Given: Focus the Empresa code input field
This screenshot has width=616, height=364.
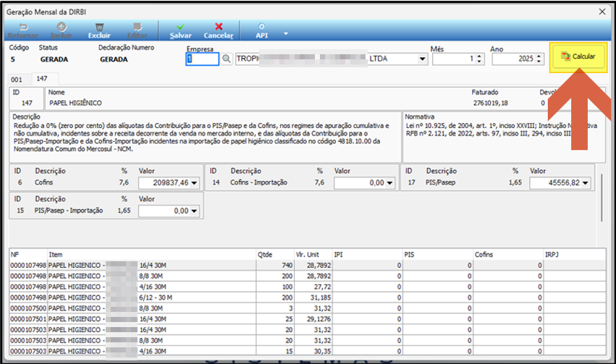Looking at the screenshot, I should click(x=202, y=59).
